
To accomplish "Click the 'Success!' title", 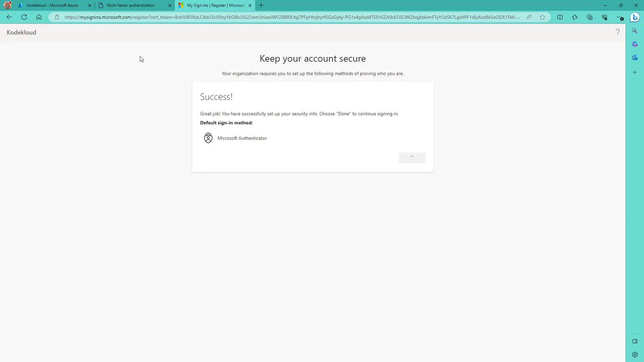I will click(x=216, y=97).
